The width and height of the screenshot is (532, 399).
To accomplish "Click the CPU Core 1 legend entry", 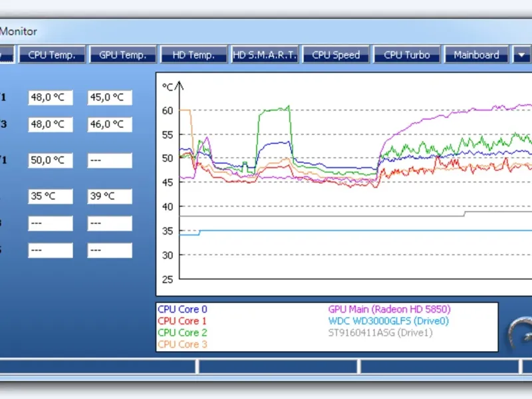I will 182,321.
